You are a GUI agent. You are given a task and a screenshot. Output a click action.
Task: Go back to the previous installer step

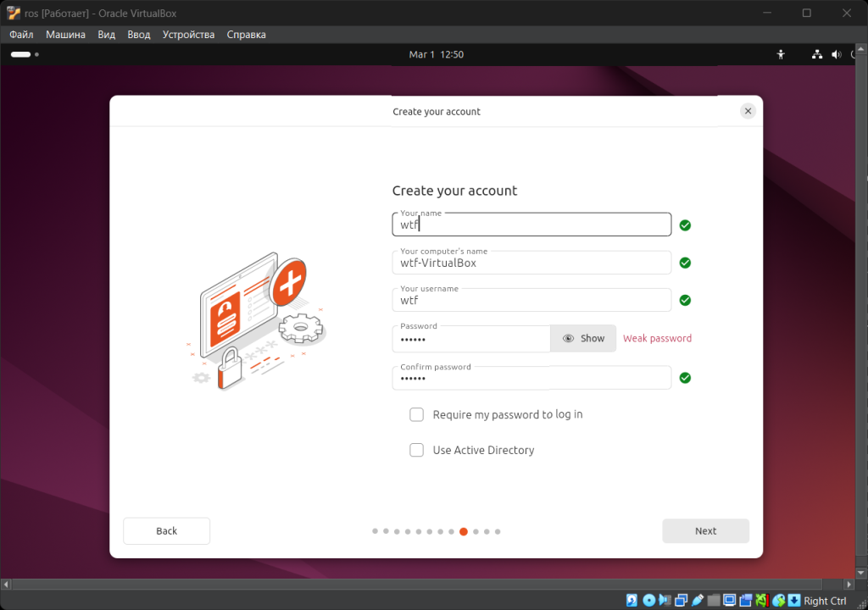pyautogui.click(x=167, y=531)
